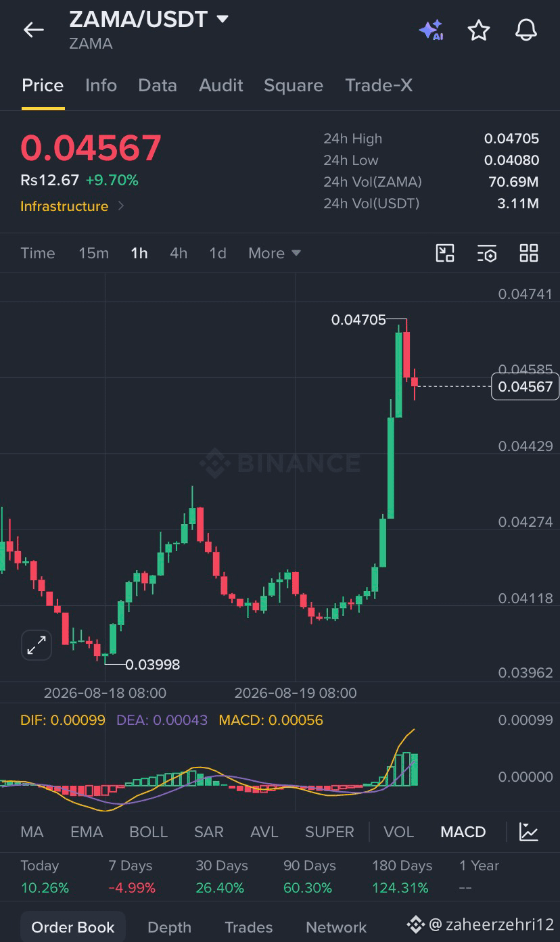
Task: Select the 1d chart interval
Action: (218, 253)
